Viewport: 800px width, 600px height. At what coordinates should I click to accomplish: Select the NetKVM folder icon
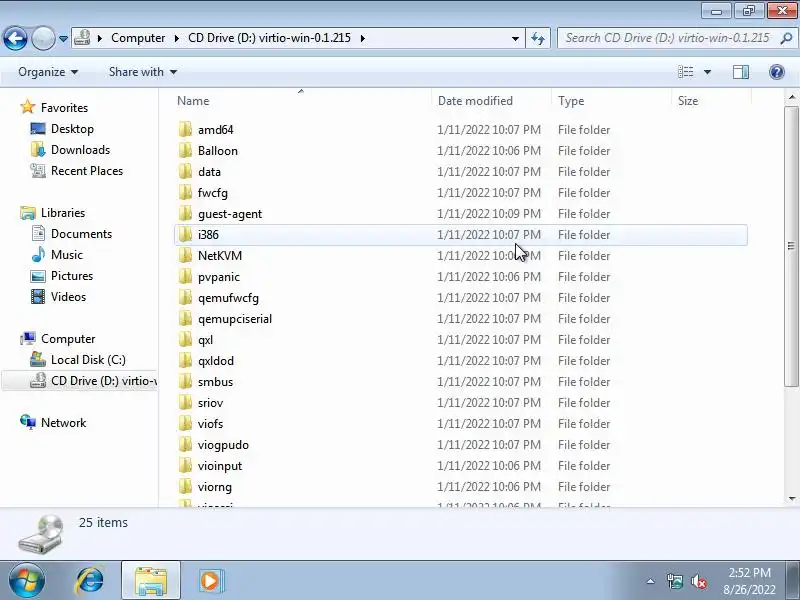pyautogui.click(x=185, y=255)
